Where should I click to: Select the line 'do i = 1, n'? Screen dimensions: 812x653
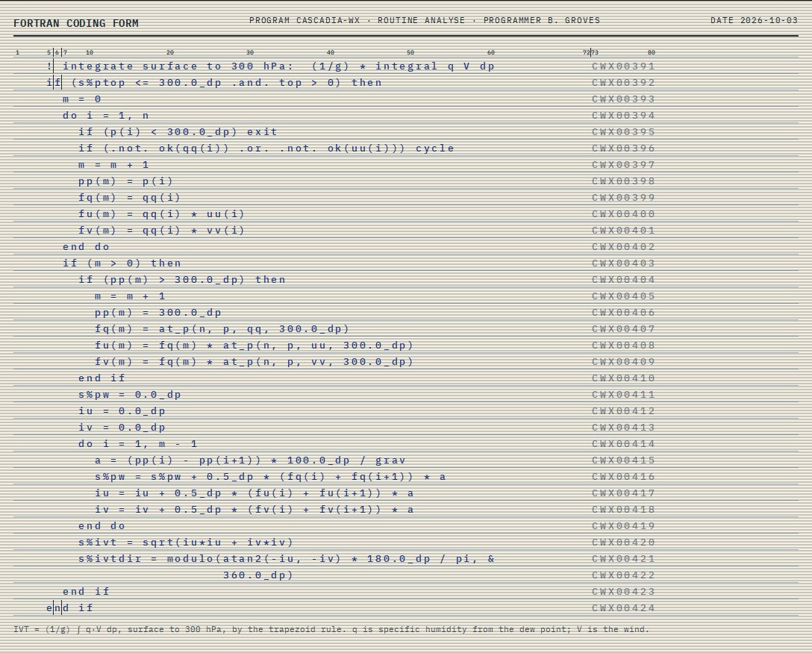coord(106,116)
